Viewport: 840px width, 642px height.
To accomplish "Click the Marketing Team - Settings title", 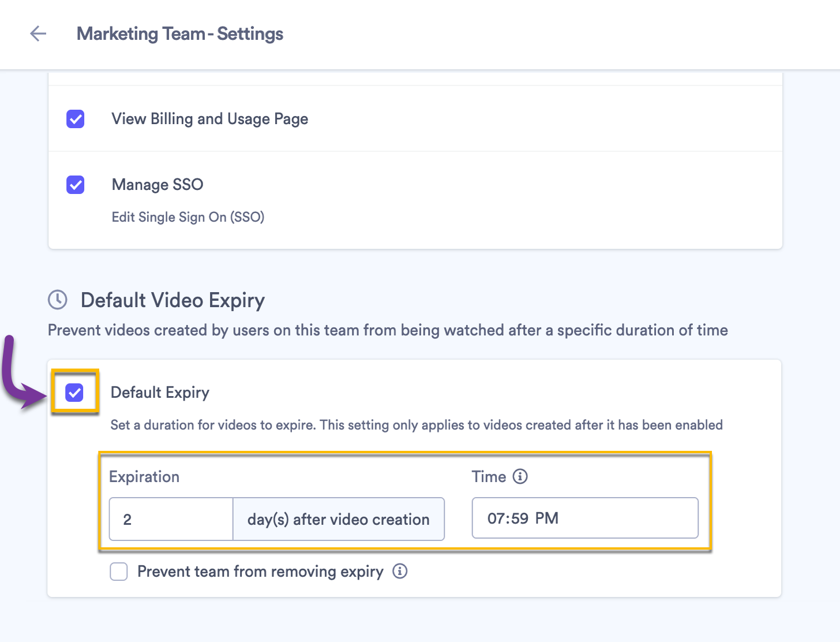I will [x=180, y=33].
